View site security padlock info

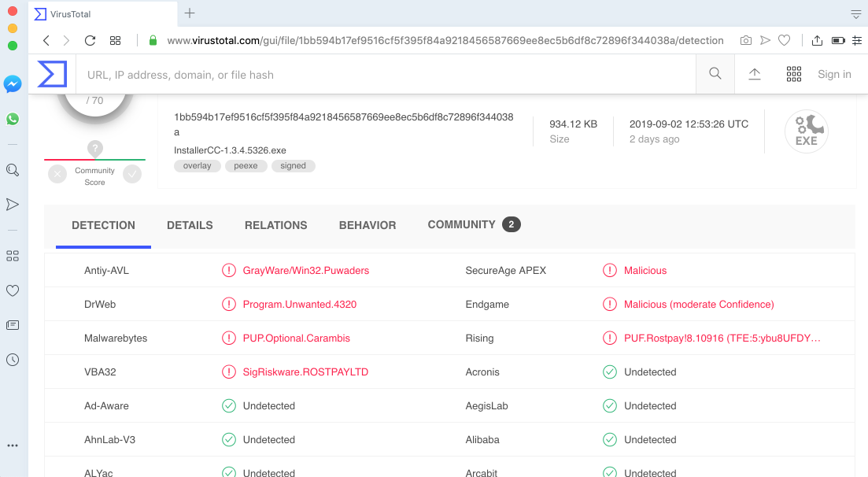click(153, 40)
